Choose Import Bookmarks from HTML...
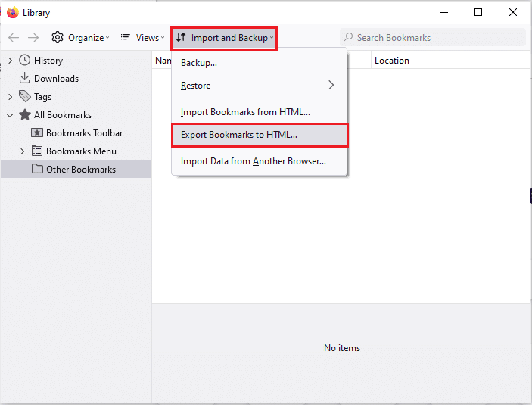The width and height of the screenshot is (532, 405). 260,112
